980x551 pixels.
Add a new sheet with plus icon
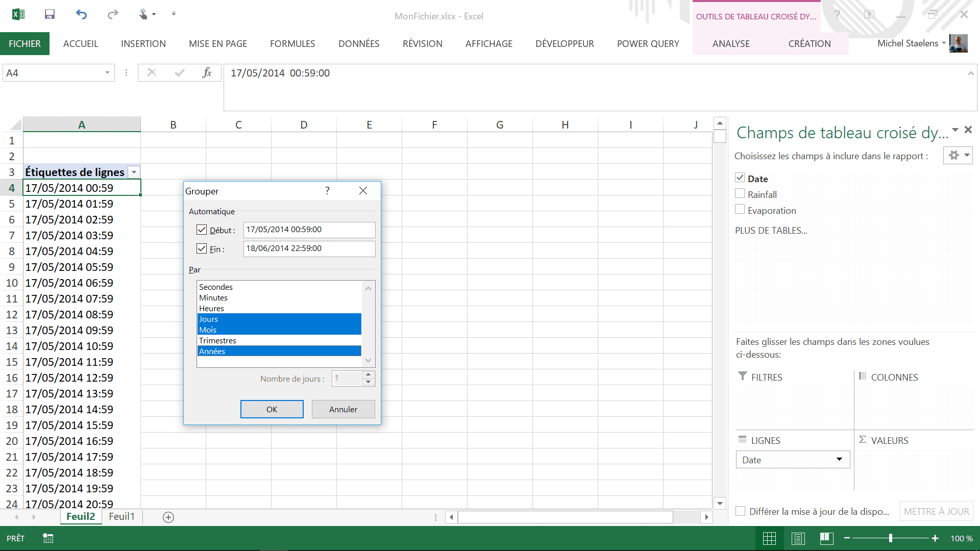click(x=168, y=517)
